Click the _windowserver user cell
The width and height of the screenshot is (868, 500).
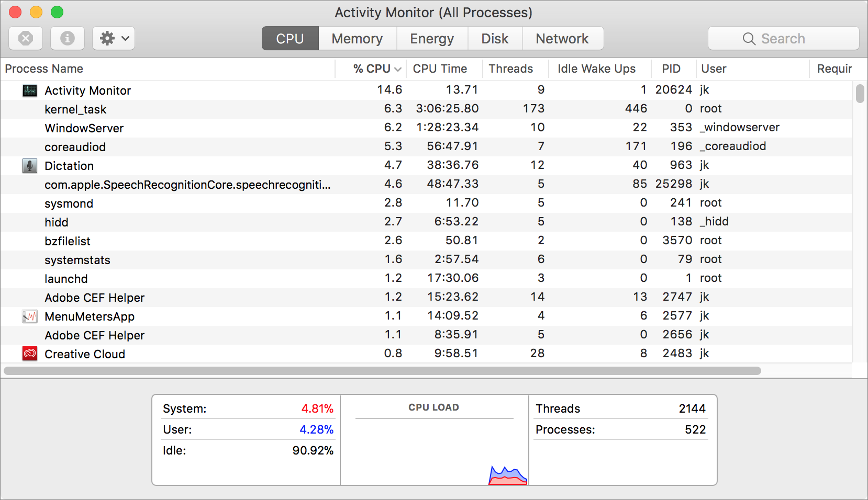[740, 127]
